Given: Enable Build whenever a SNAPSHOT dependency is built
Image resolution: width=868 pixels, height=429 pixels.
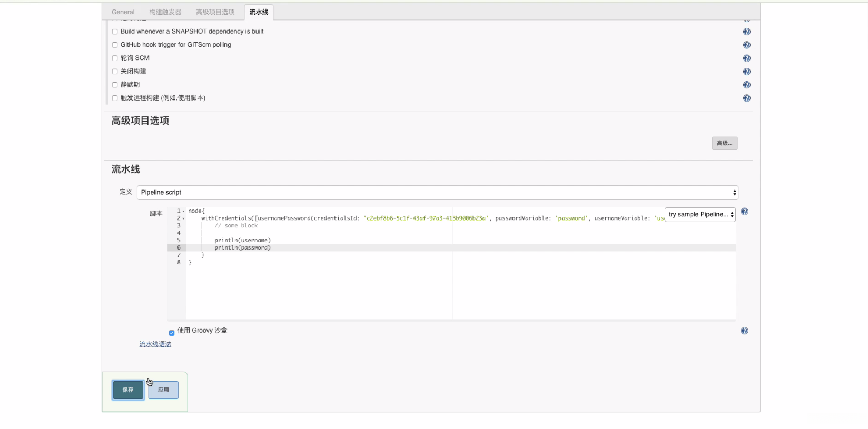Looking at the screenshot, I should [x=115, y=32].
